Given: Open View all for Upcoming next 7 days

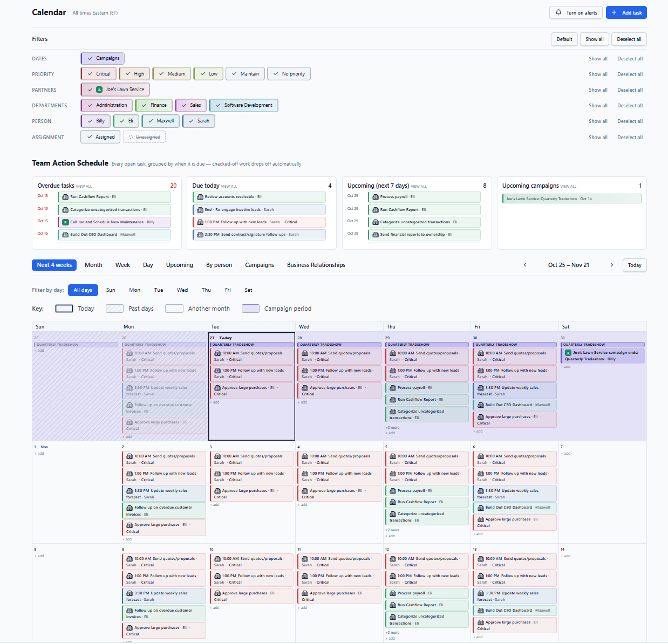Looking at the screenshot, I should 419,187.
